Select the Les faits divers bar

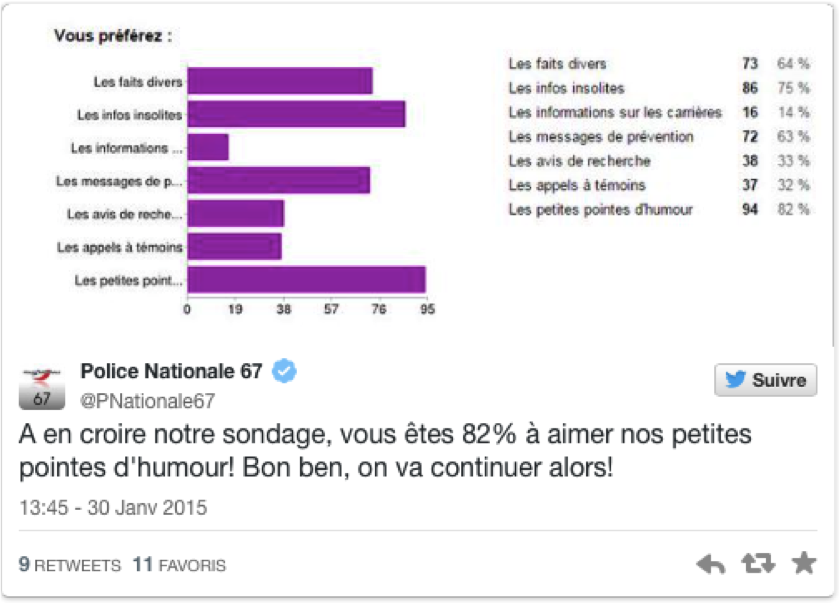point(280,81)
